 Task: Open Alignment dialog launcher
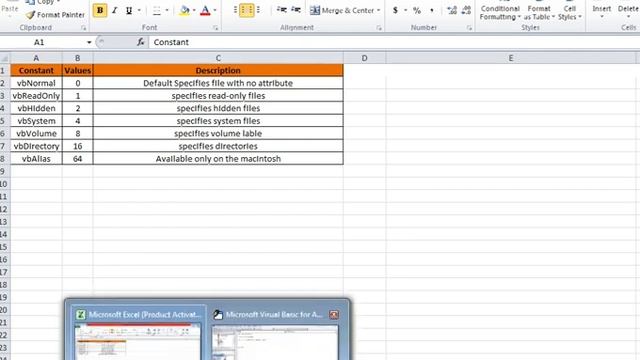tap(379, 28)
